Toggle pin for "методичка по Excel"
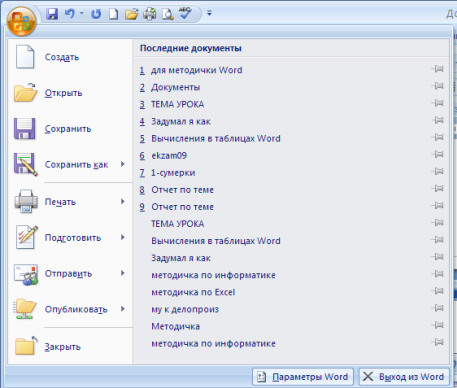Viewport: 457px width, 388px height. pyautogui.click(x=438, y=291)
